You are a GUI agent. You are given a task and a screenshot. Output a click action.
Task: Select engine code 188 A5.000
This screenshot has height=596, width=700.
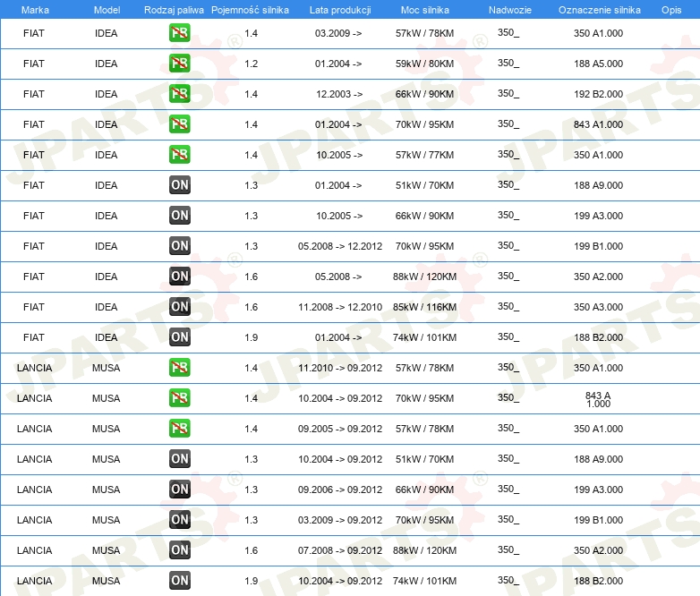pos(598,64)
